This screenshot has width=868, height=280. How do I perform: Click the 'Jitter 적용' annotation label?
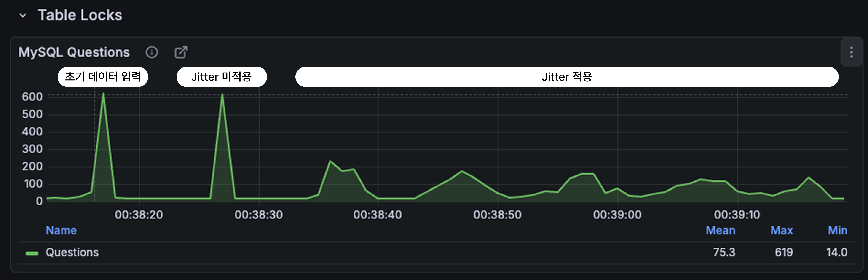[x=567, y=77]
